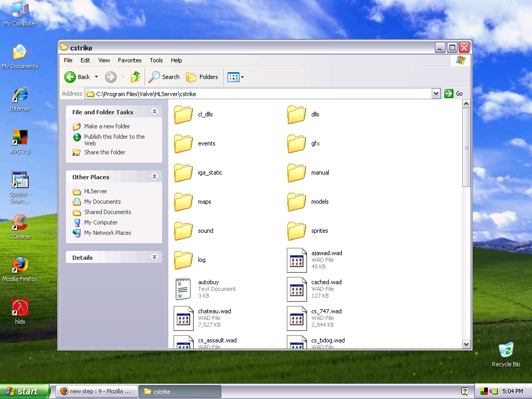Viewport: 532px width, 399px height.
Task: Select the chateau.wad file icon
Action: 183,318
